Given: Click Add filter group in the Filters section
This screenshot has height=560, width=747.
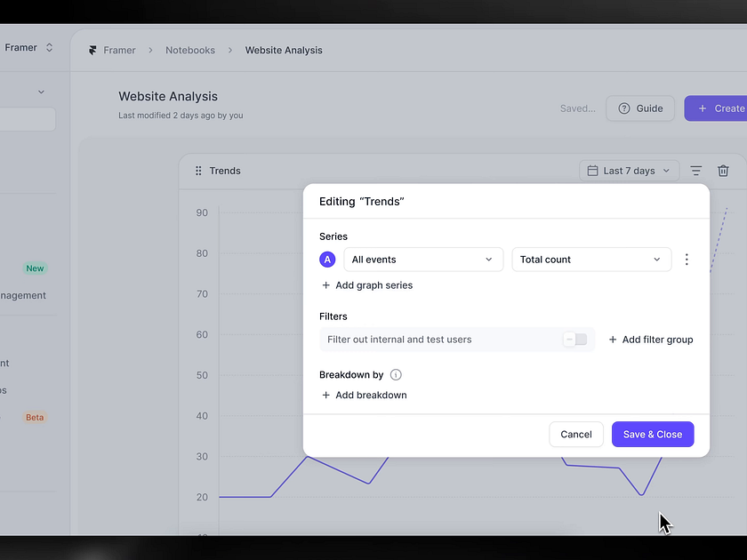Looking at the screenshot, I should tap(650, 339).
